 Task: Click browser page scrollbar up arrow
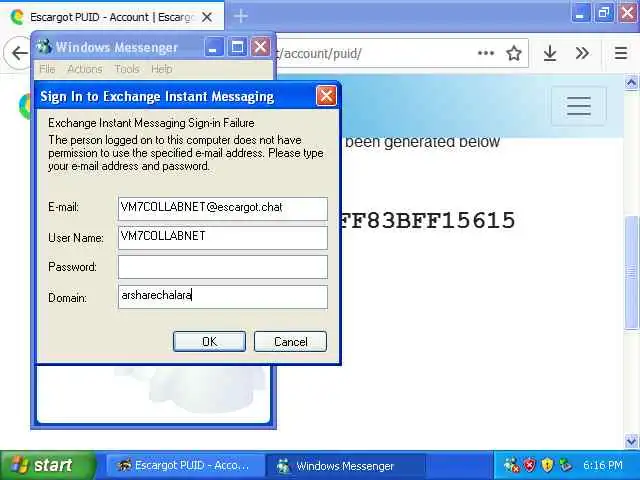[x=631, y=83]
